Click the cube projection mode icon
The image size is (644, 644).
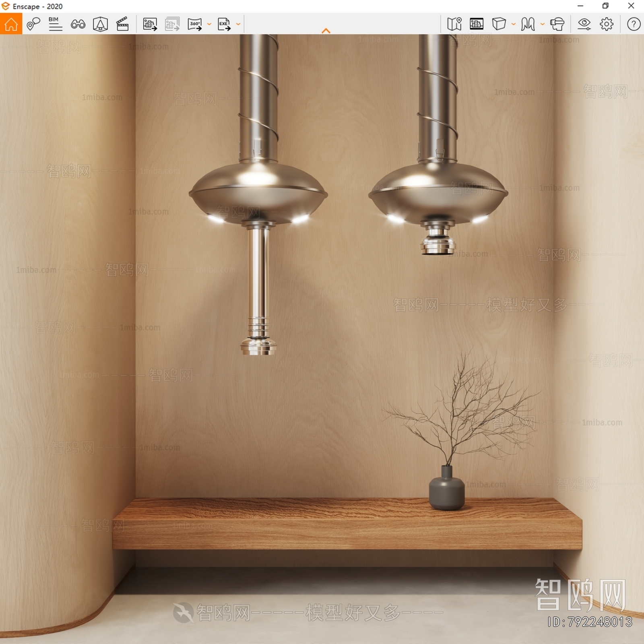(x=499, y=24)
